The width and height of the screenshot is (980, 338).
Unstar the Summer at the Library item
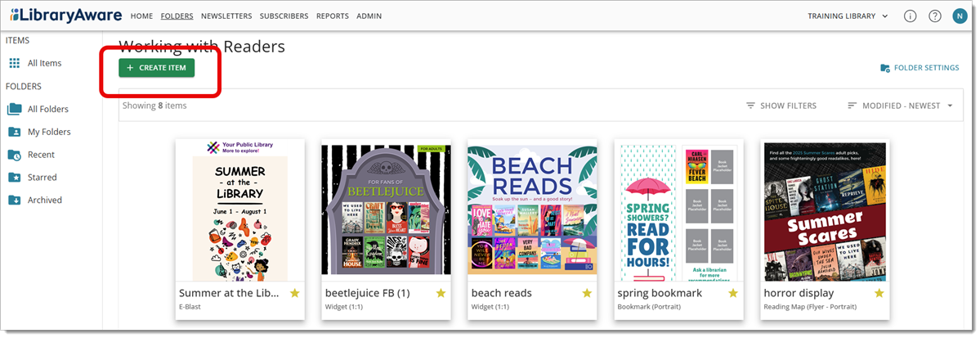[295, 293]
